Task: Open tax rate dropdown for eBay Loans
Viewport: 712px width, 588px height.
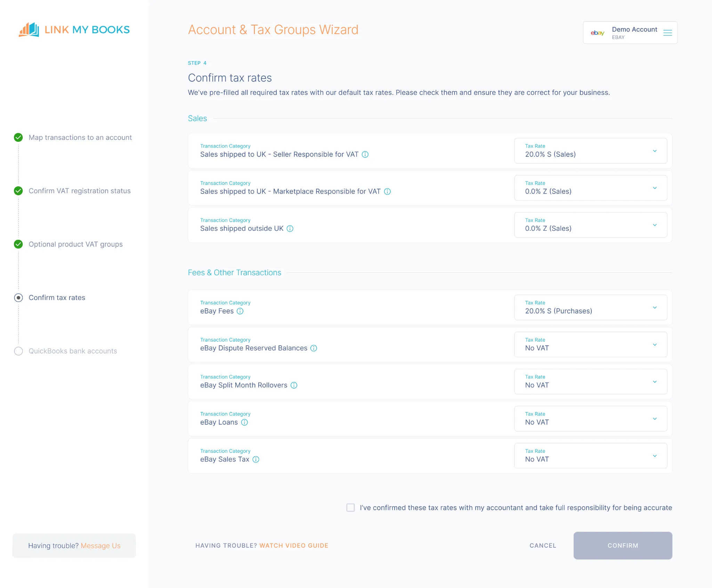Action: coord(590,418)
